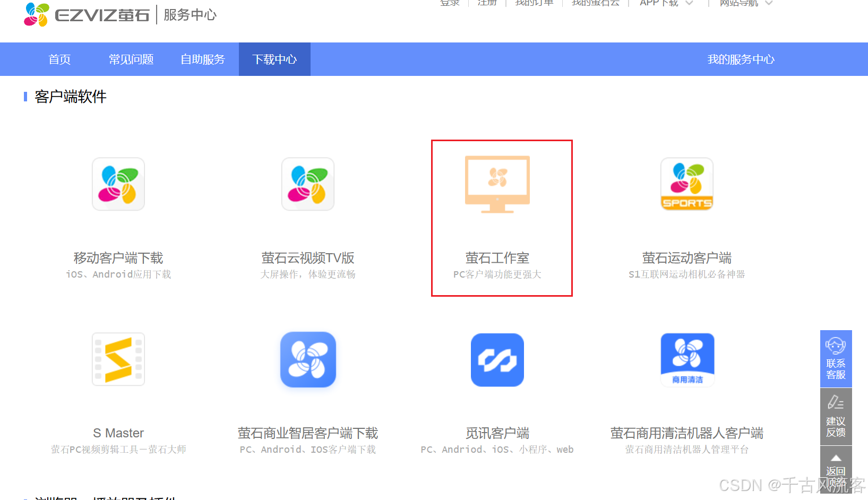Viewport: 868px width, 500px height.
Task: Click the 萤石工作室 monitor icon
Action: (497, 184)
